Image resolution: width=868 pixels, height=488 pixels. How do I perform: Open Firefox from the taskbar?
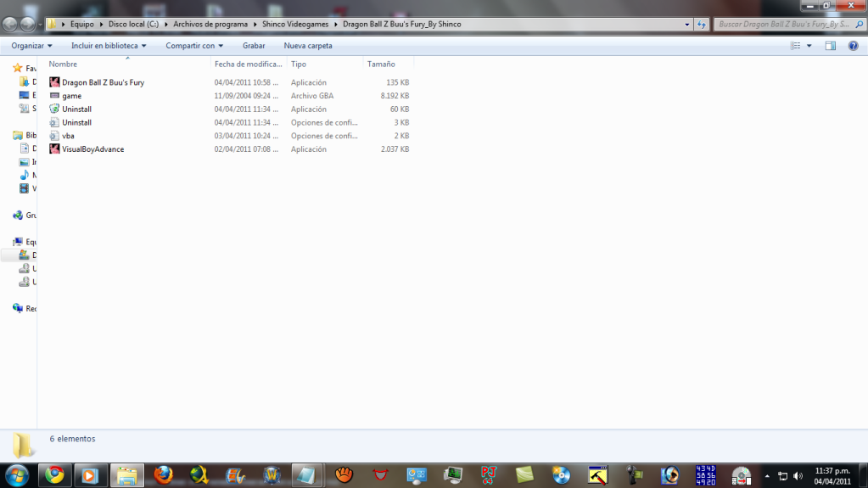[163, 475]
